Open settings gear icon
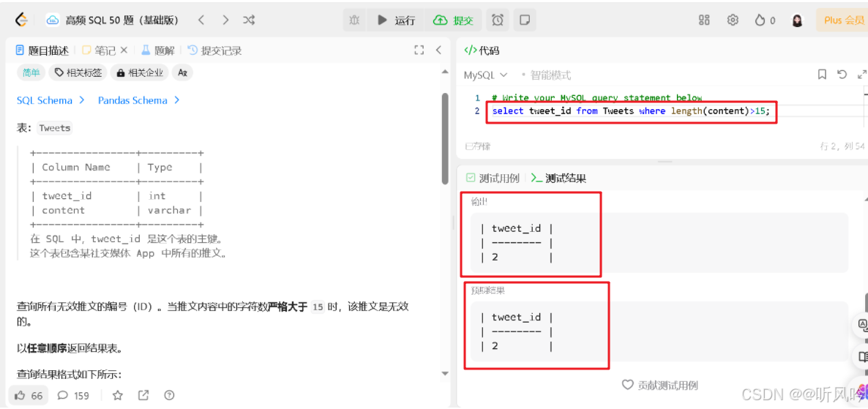 pyautogui.click(x=733, y=20)
